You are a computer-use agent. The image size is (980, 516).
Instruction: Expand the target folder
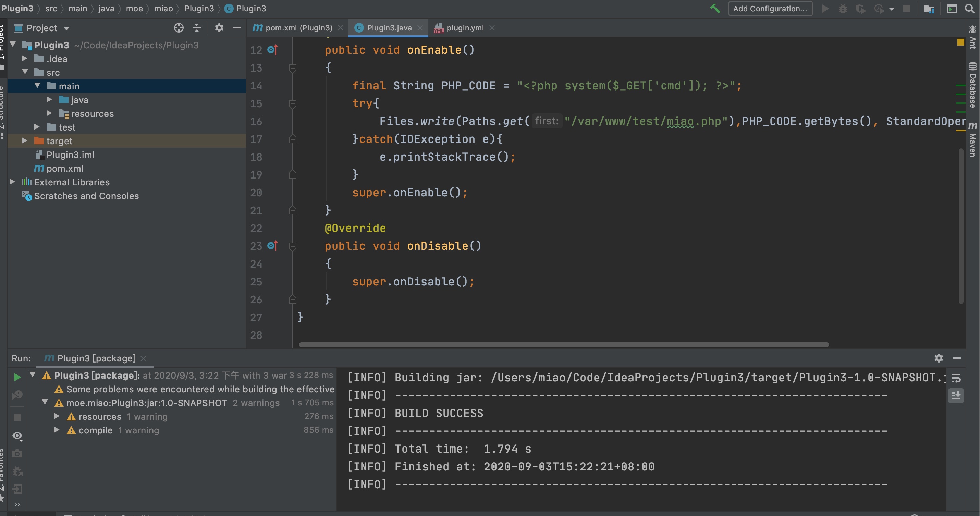tap(24, 141)
